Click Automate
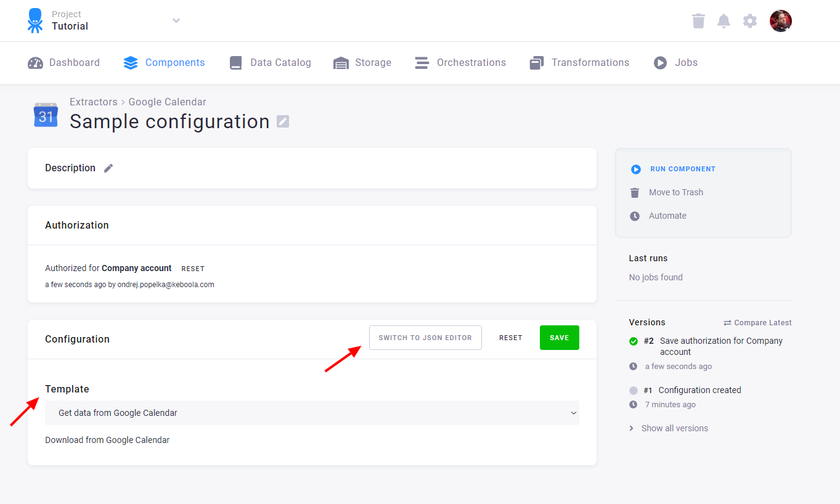Viewport: 840px width, 504px height. point(667,216)
